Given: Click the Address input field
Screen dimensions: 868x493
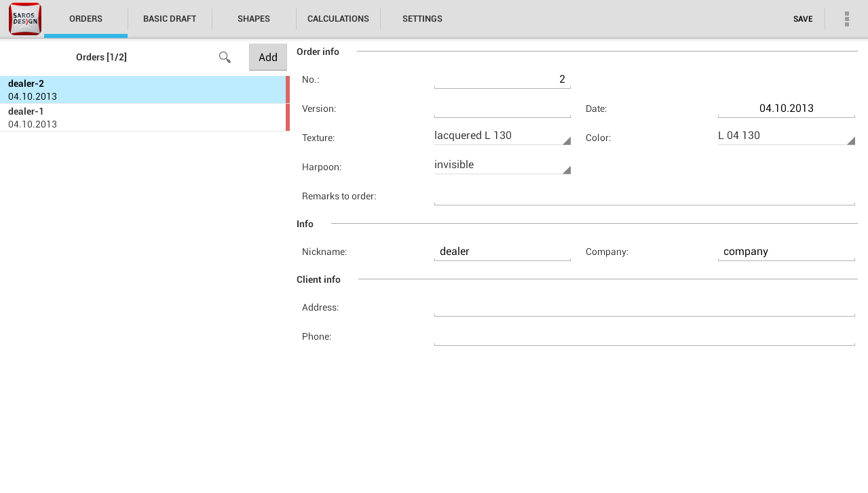Looking at the screenshot, I should [x=644, y=307].
